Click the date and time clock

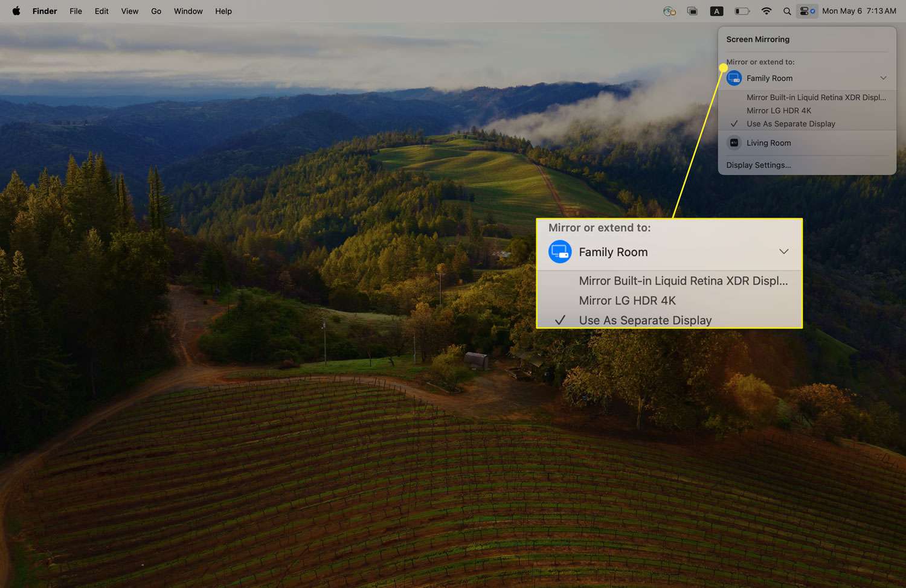(859, 11)
